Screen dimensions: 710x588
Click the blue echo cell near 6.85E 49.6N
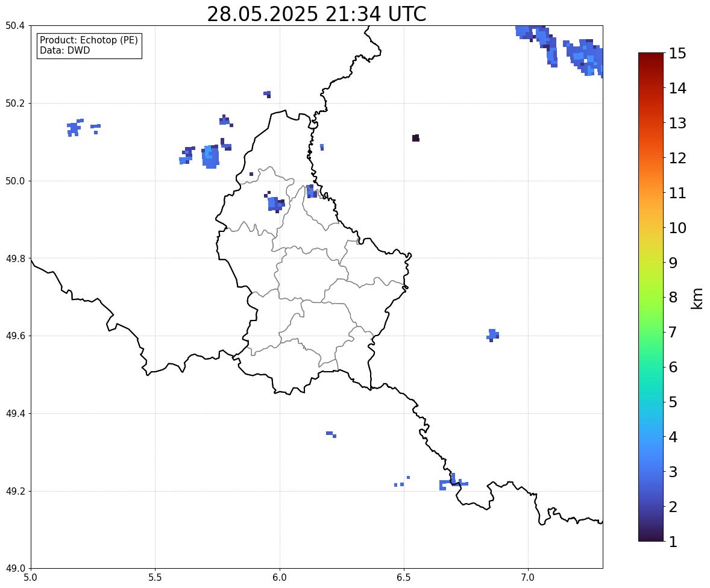[x=492, y=336]
